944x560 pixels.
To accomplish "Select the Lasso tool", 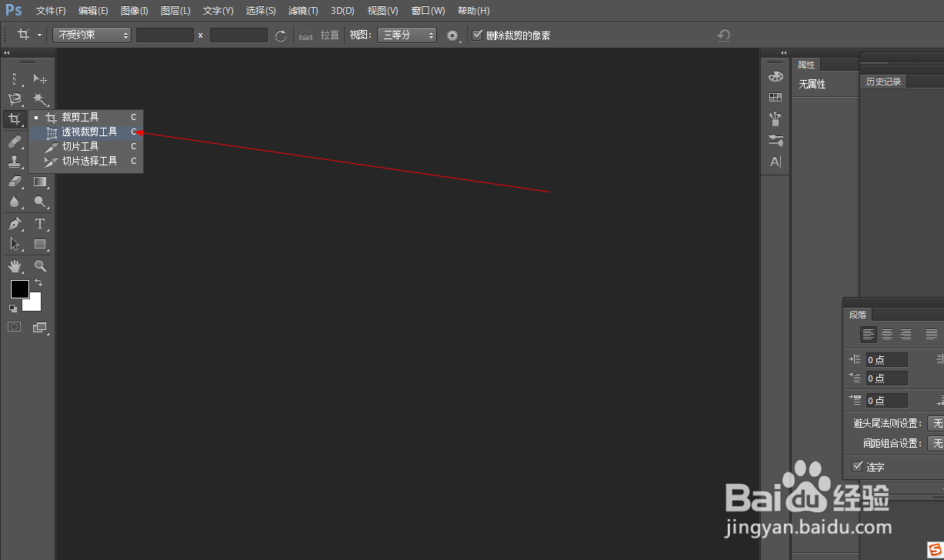I will tap(15, 99).
